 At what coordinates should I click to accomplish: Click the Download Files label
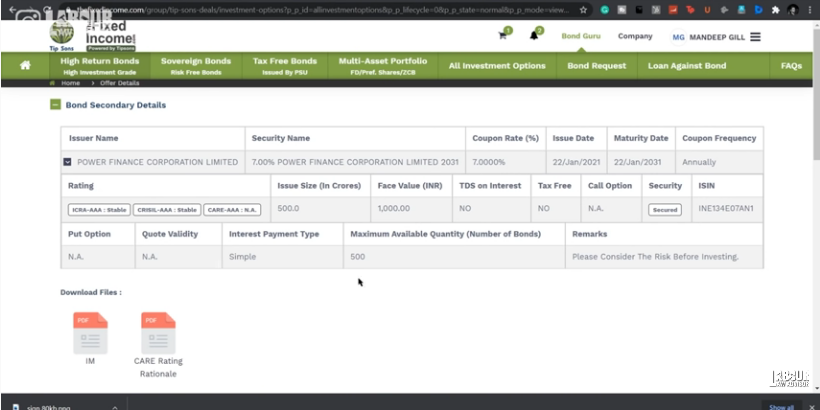click(91, 292)
